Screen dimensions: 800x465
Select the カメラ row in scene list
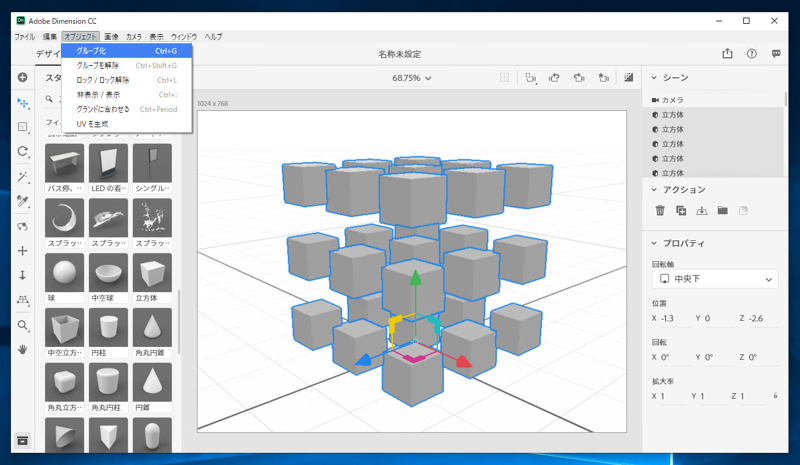coord(713,100)
